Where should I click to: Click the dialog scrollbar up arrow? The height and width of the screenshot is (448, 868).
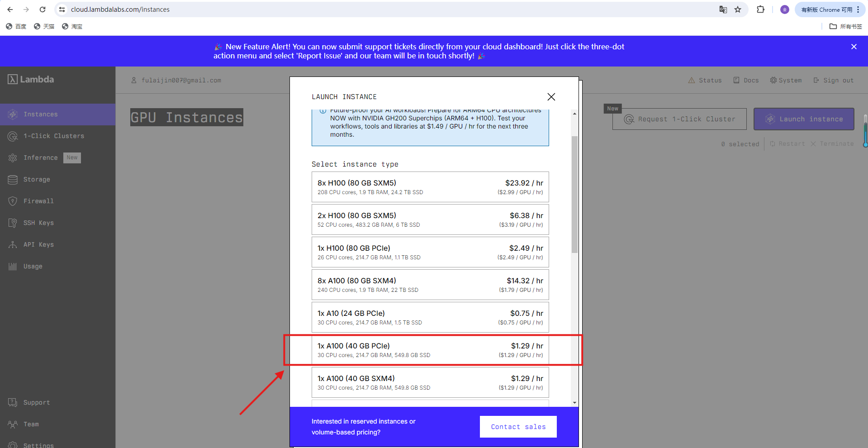click(x=574, y=114)
